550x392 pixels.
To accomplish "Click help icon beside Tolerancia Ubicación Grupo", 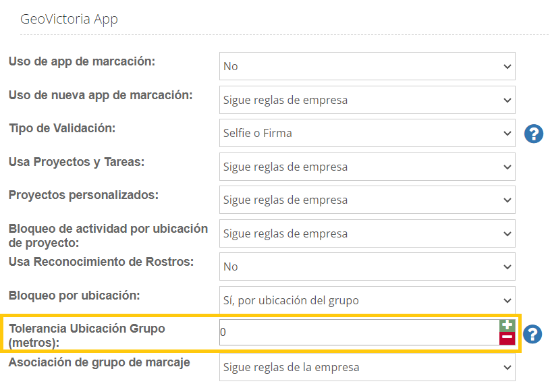I will pyautogui.click(x=534, y=334).
